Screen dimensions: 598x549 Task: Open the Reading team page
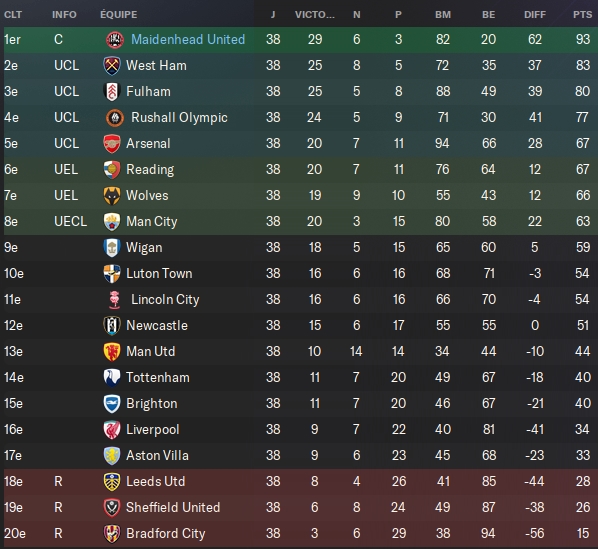150,169
